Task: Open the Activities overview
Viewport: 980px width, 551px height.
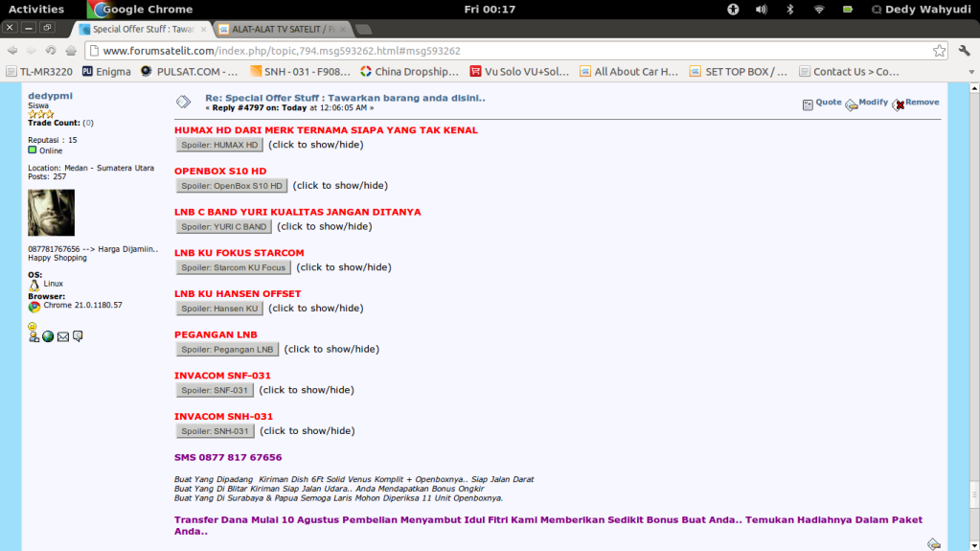Action: [35, 10]
